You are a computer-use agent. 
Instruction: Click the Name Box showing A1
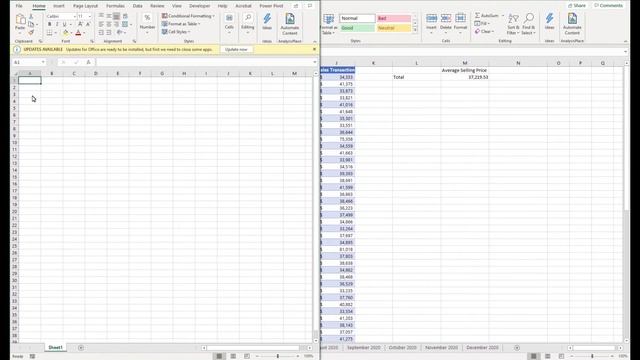(x=29, y=62)
